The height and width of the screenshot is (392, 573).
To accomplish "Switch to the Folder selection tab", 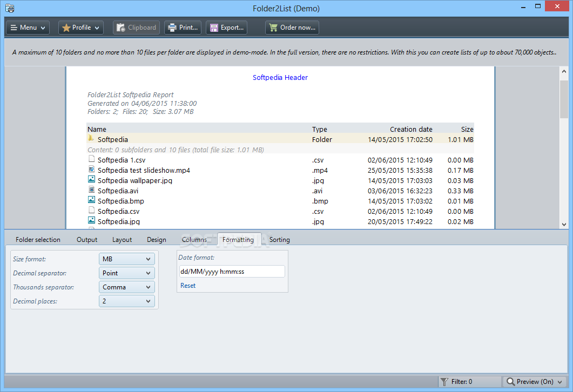I will pos(38,240).
